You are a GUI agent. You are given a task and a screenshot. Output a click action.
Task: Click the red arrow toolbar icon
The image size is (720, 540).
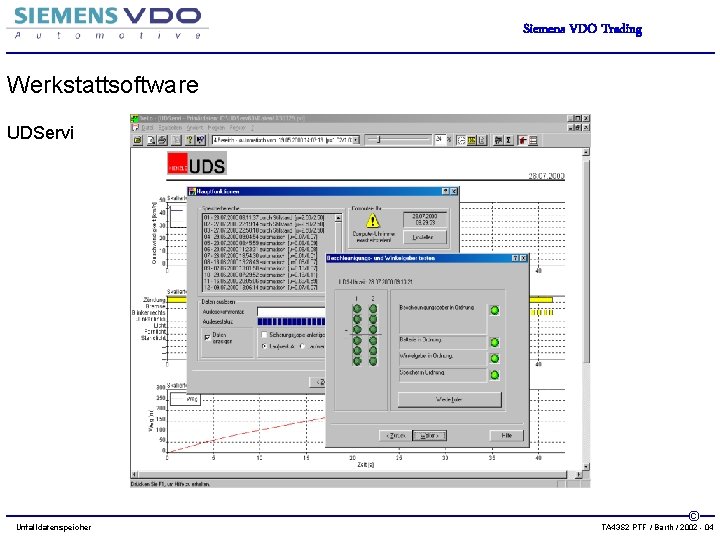[x=523, y=141]
